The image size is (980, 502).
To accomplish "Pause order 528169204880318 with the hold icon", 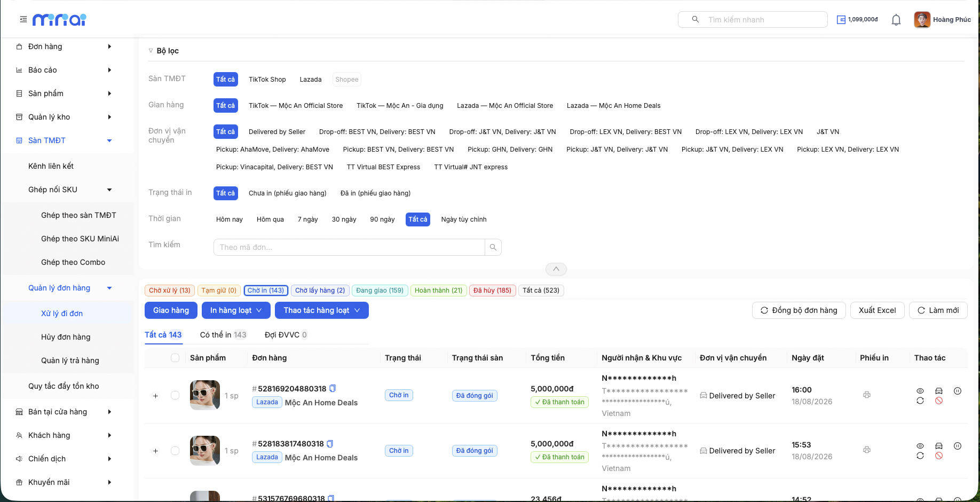I will click(x=958, y=391).
